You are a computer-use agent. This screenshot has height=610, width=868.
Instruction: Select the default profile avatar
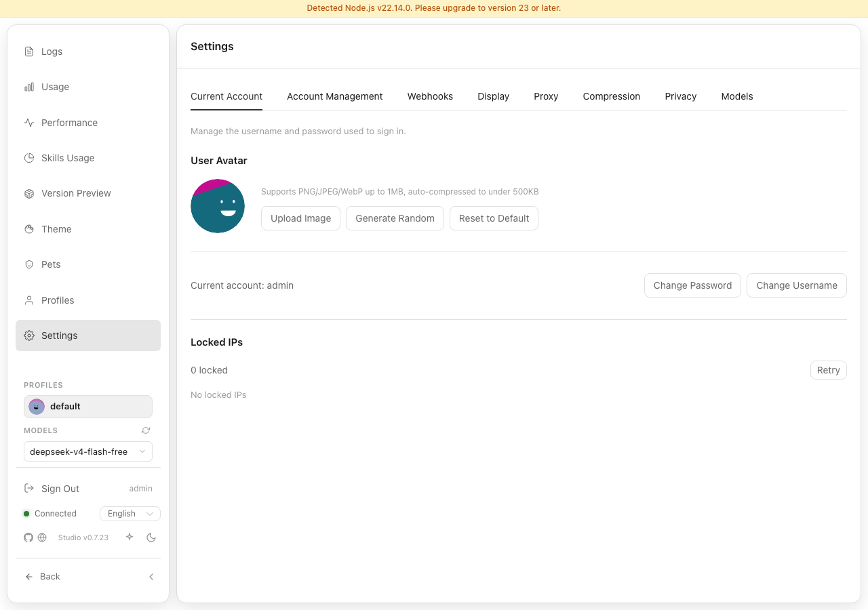click(37, 407)
